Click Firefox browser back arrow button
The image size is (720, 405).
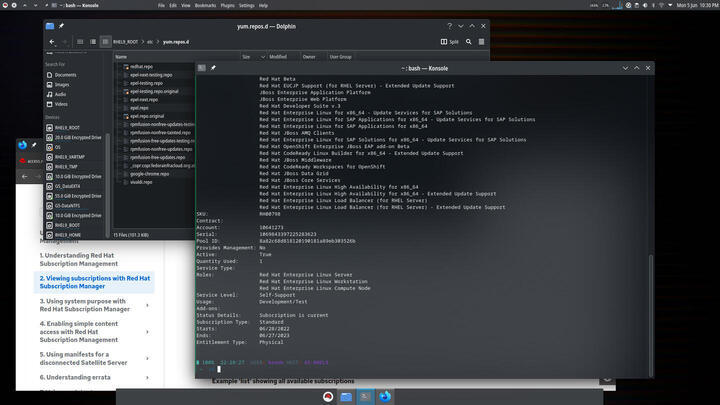(25, 176)
